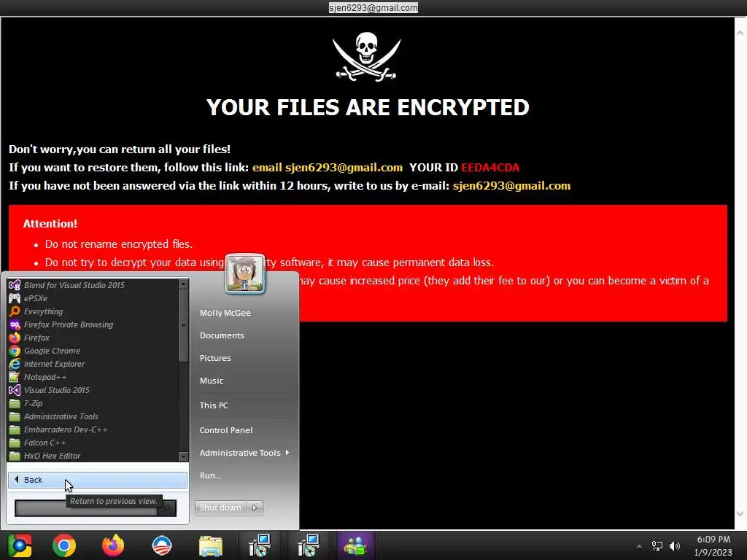Click the programs list scroll down arrow
Viewport: 747px width, 560px height.
pyautogui.click(x=183, y=456)
